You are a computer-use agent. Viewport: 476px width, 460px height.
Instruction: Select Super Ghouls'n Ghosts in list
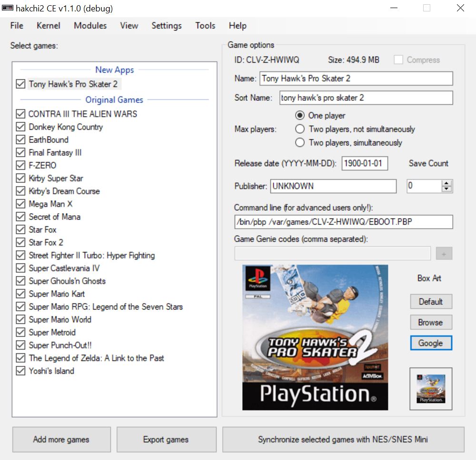(67, 281)
